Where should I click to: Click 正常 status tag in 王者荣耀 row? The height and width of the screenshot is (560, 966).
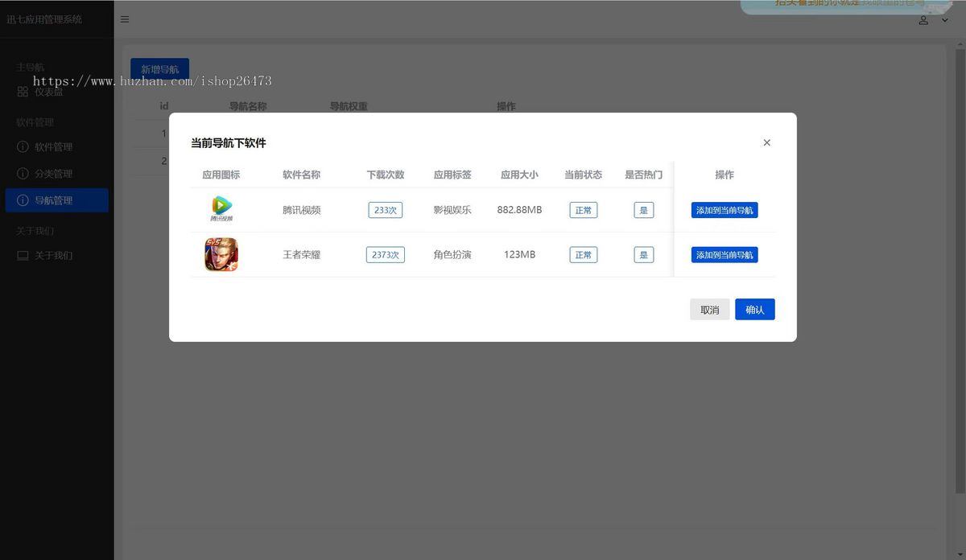pyautogui.click(x=584, y=254)
